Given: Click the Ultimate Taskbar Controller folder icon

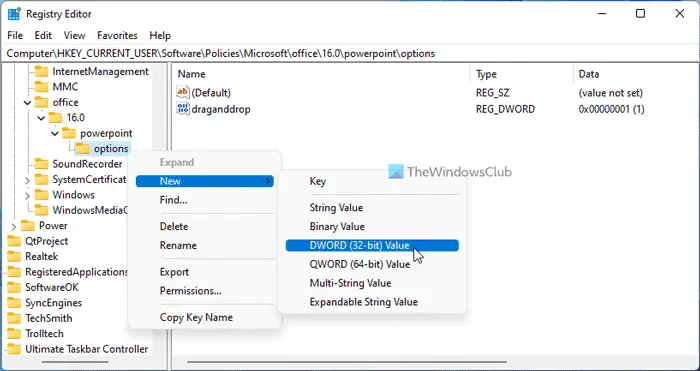Looking at the screenshot, I should (14, 349).
